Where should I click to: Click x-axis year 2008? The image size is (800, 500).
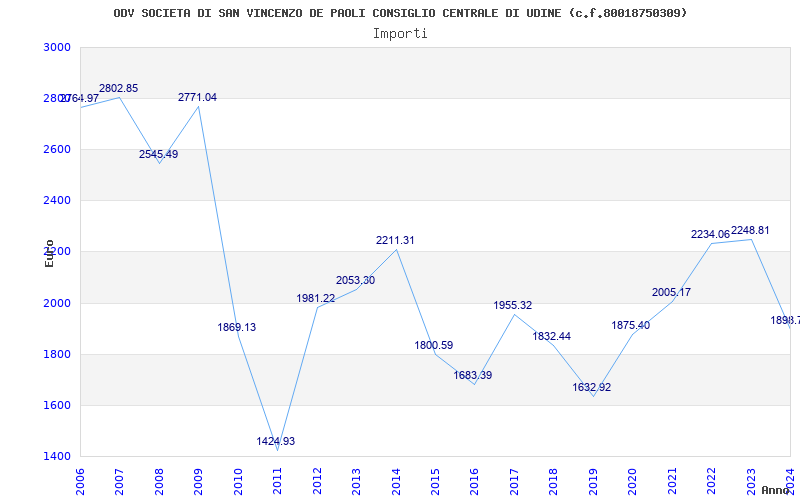(x=159, y=481)
